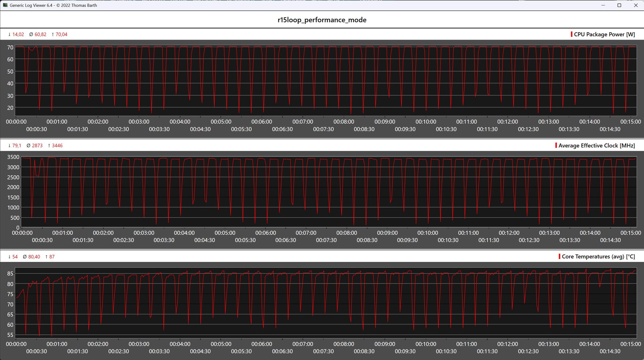Select the Average Effective Clock [MHz] label
Viewport: 644px width, 360px height.
pyautogui.click(x=596, y=145)
